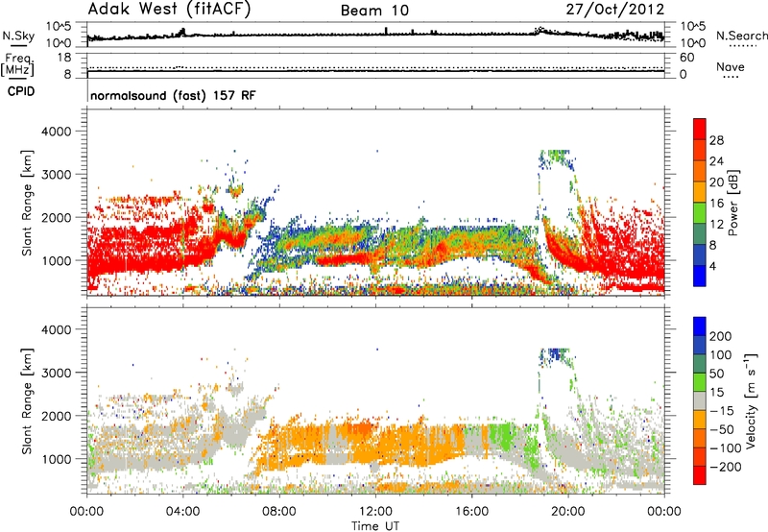
Task: Click the '20' power colorbar value
Action: pyautogui.click(x=716, y=182)
